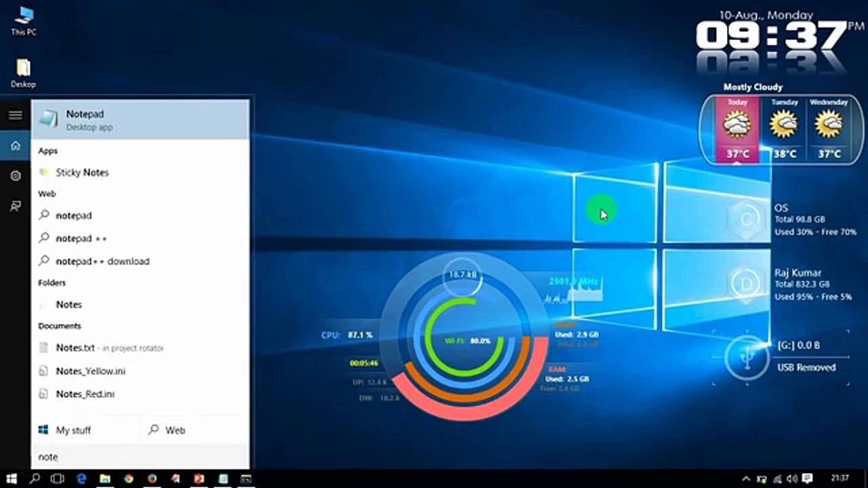Click the search box containing "note"
This screenshot has width=868, height=488.
pyautogui.click(x=140, y=457)
